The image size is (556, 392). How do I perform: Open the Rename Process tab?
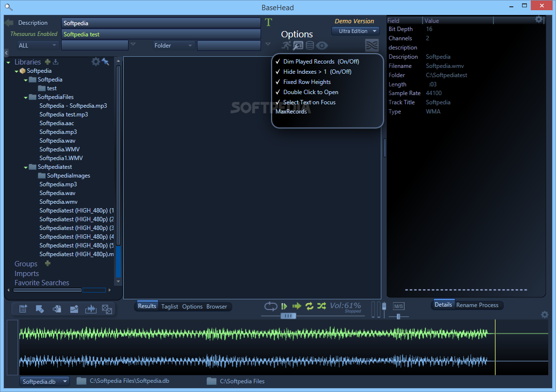click(x=477, y=305)
